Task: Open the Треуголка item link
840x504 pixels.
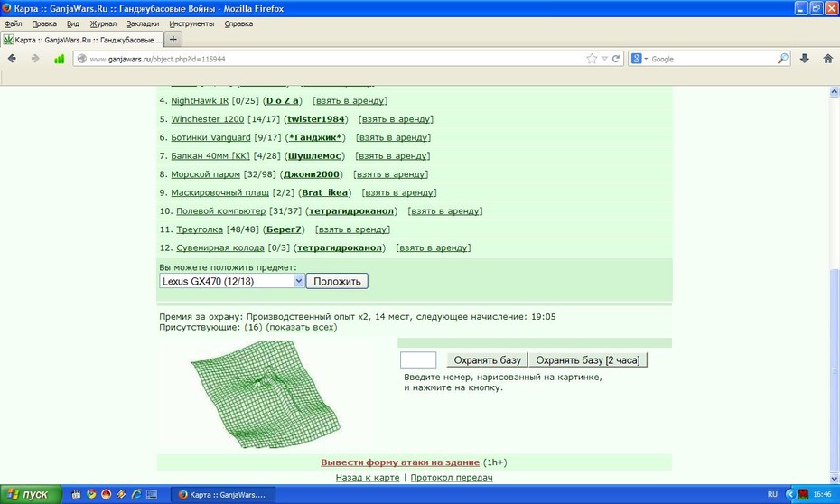Action: click(200, 229)
